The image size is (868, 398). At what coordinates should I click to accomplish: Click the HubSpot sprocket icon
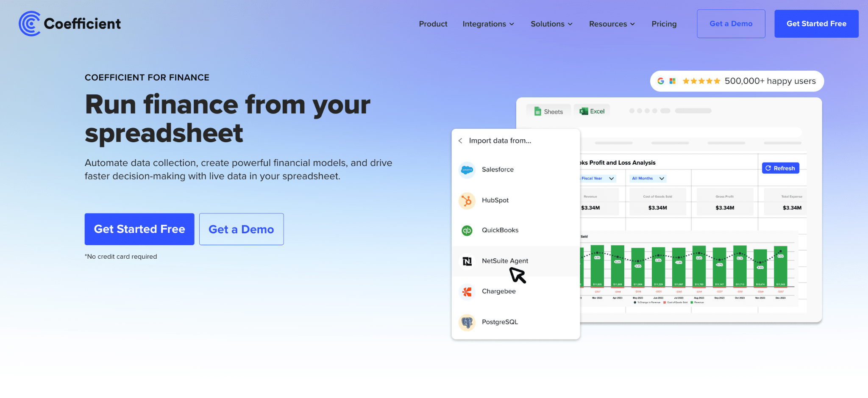[467, 201]
